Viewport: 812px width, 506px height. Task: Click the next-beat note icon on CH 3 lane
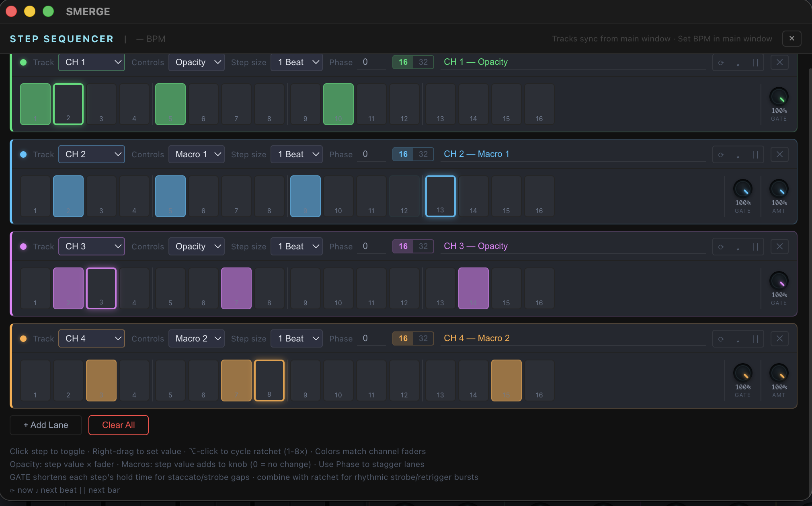tap(738, 247)
